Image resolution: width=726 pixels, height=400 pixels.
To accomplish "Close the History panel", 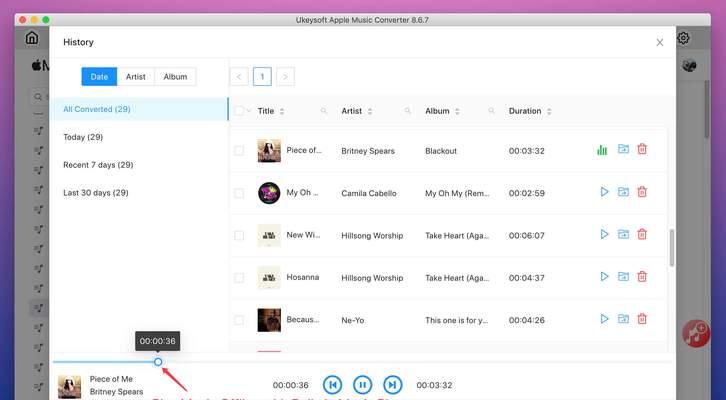I will pyautogui.click(x=660, y=43).
